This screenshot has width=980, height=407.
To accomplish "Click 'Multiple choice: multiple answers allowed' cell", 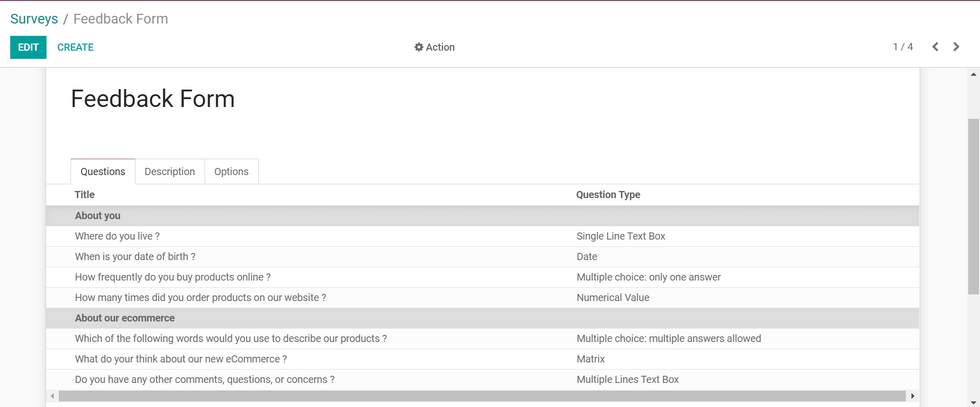I will [669, 338].
